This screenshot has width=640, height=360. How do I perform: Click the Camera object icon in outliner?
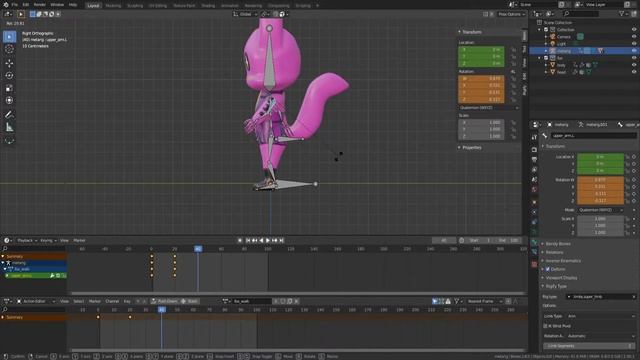point(553,37)
